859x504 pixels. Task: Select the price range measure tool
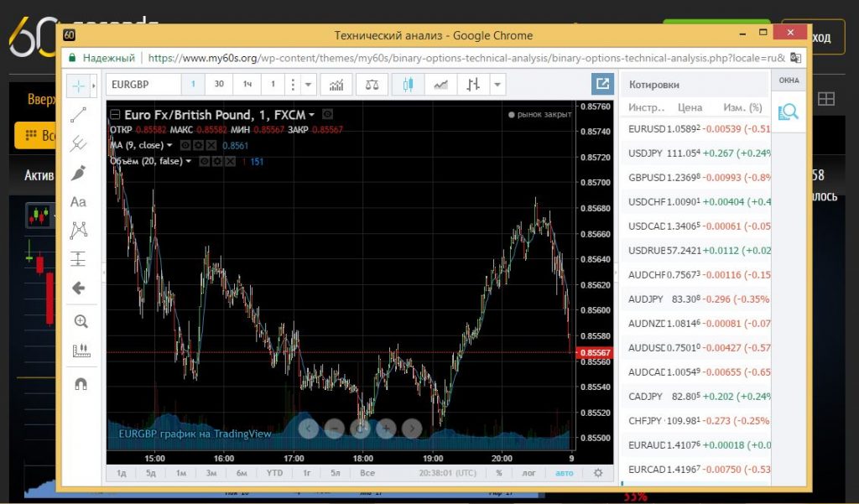pos(78,258)
